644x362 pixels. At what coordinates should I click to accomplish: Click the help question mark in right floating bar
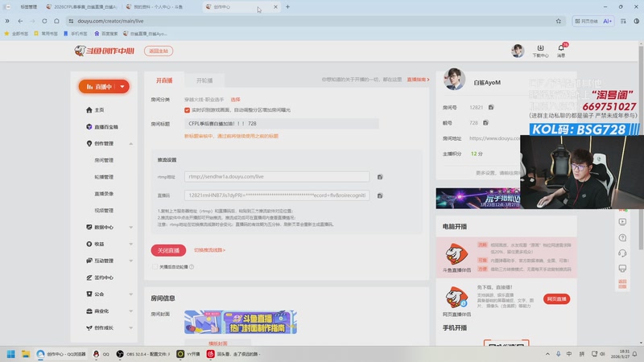[x=622, y=237]
